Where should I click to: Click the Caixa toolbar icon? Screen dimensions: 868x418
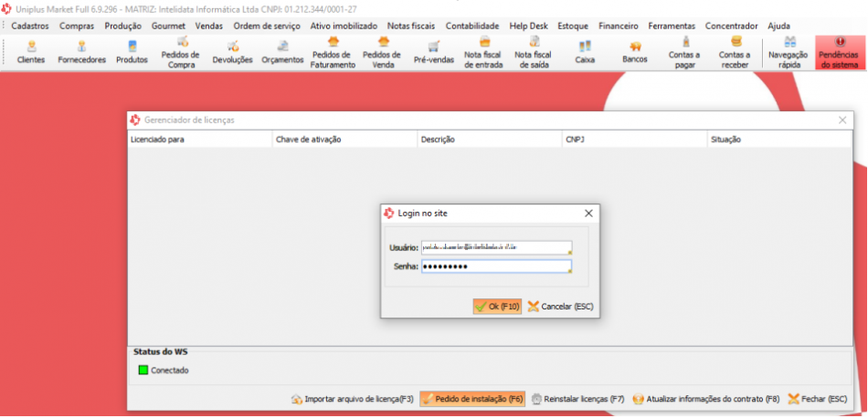tap(585, 53)
